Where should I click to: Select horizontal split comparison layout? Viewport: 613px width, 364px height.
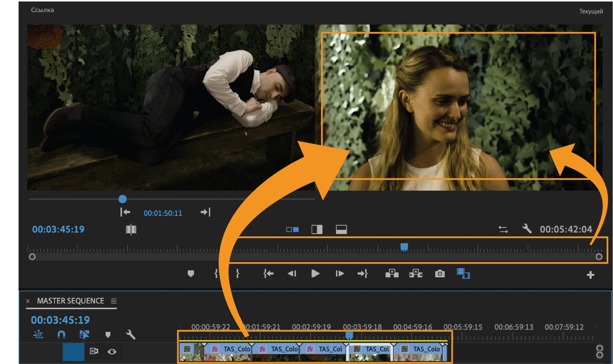(x=341, y=230)
